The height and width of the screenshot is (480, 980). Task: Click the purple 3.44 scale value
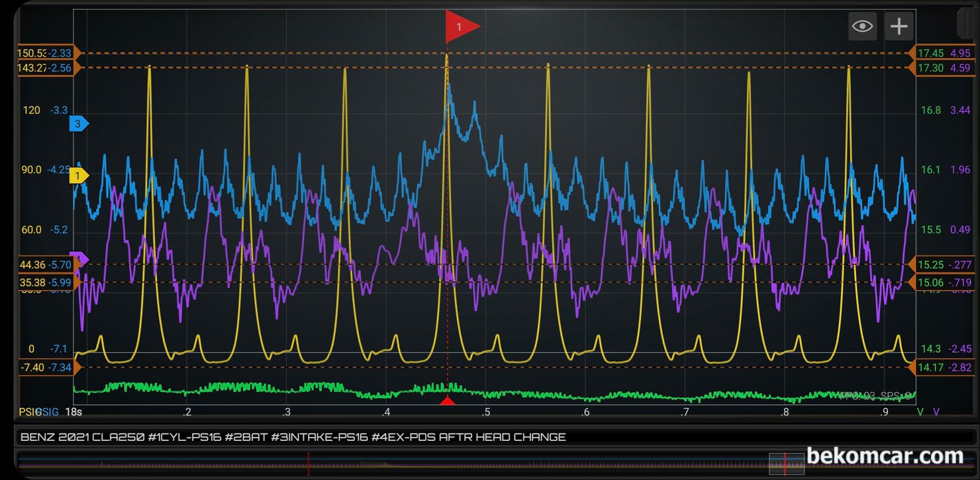click(960, 110)
